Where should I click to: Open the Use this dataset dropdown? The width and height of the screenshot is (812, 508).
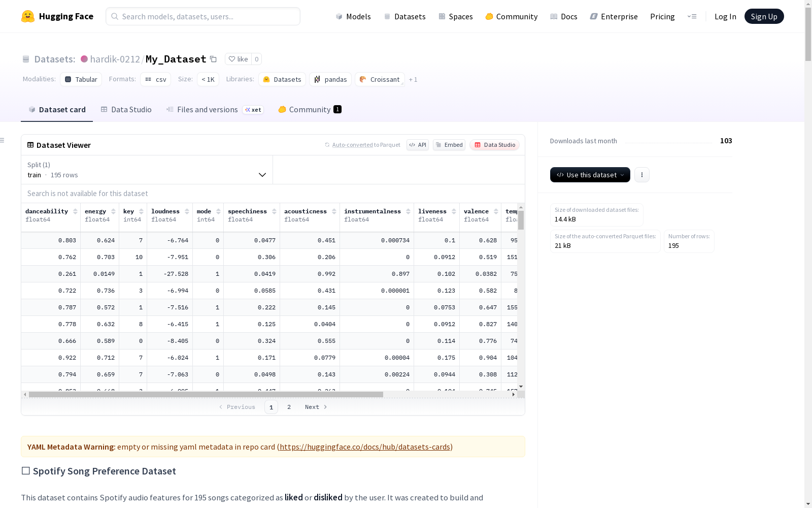pyautogui.click(x=590, y=175)
